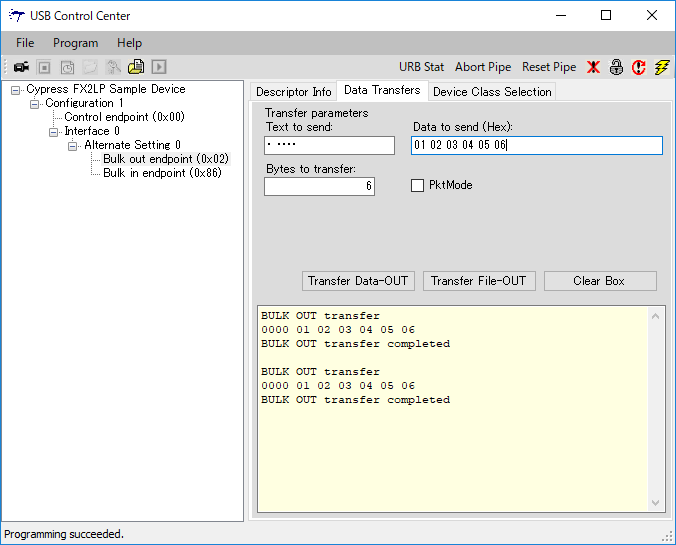Open the Program menu
Image resolution: width=676 pixels, height=545 pixels.
(x=75, y=43)
